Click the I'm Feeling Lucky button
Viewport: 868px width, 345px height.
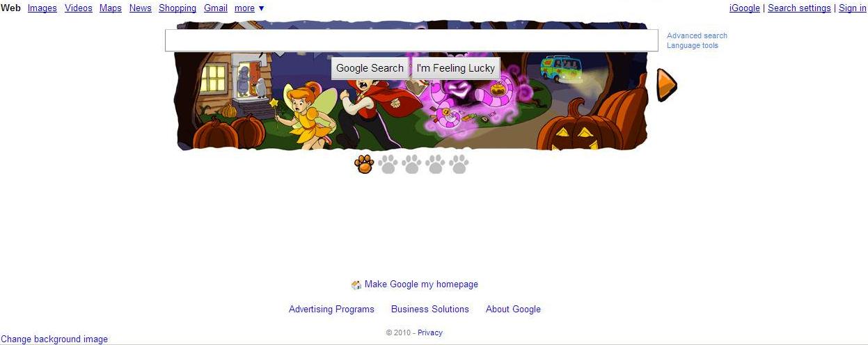pyautogui.click(x=456, y=68)
